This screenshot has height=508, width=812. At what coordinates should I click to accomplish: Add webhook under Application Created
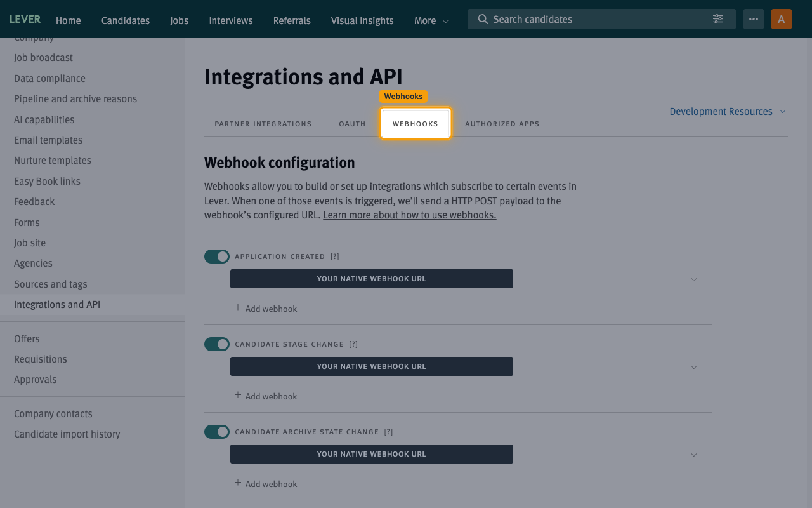pos(266,308)
